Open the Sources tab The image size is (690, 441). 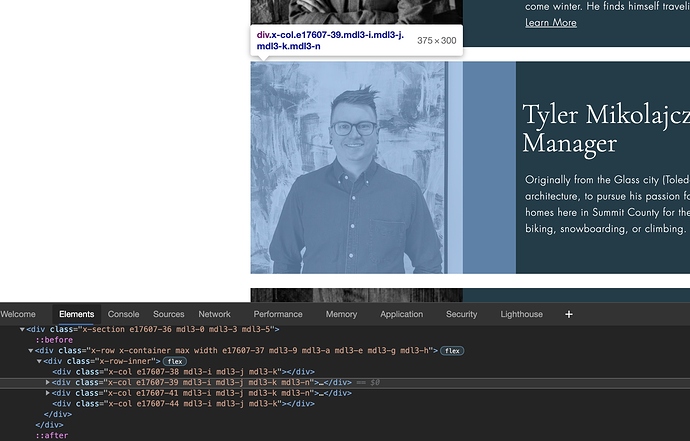pos(168,314)
